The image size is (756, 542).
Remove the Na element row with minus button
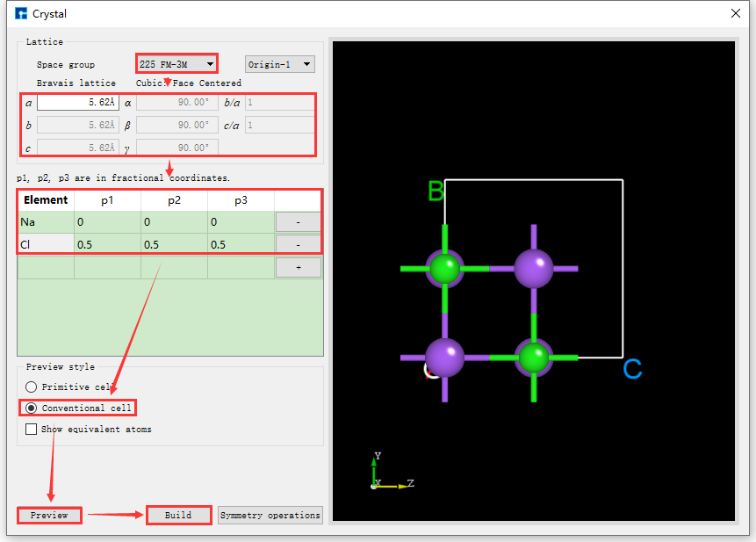coord(298,223)
